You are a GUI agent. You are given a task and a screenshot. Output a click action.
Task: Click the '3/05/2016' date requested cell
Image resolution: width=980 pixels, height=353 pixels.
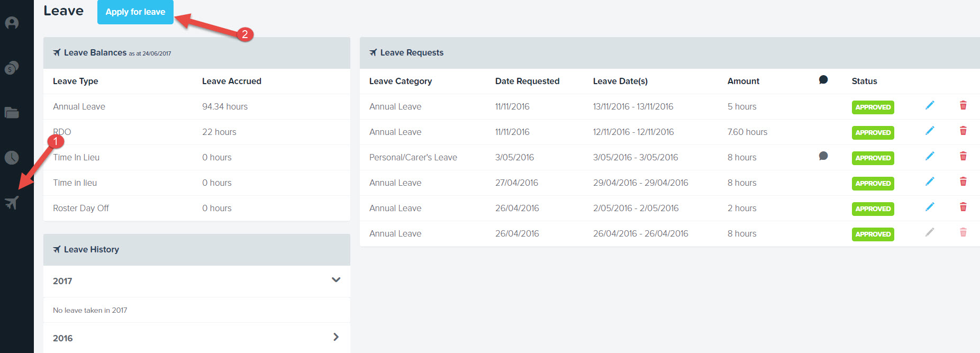(x=514, y=157)
